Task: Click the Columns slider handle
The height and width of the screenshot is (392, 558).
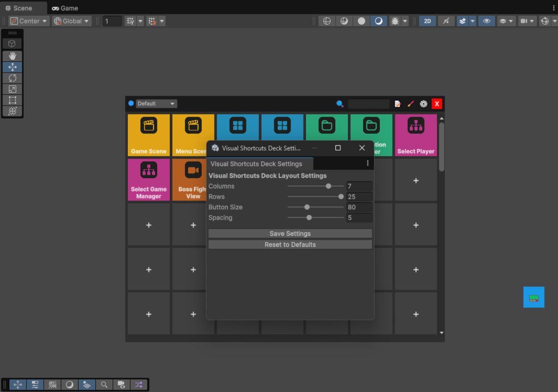Action: pos(329,186)
